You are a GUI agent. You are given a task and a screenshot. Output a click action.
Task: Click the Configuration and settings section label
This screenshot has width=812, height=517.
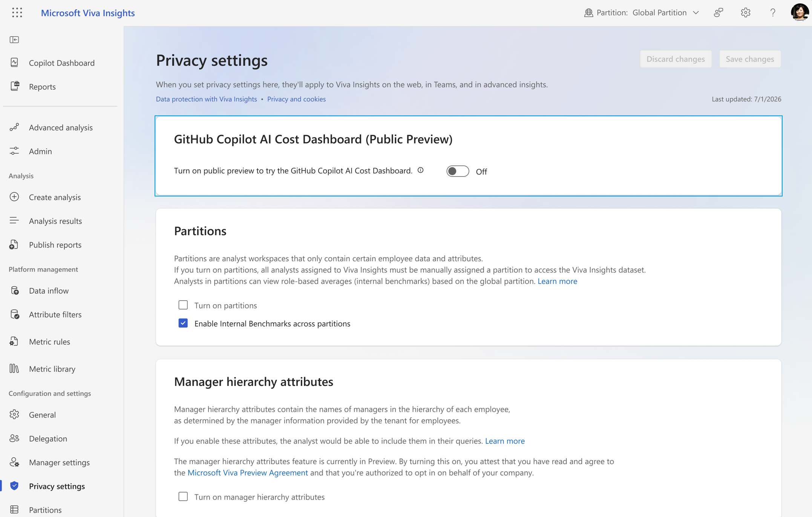[50, 393]
